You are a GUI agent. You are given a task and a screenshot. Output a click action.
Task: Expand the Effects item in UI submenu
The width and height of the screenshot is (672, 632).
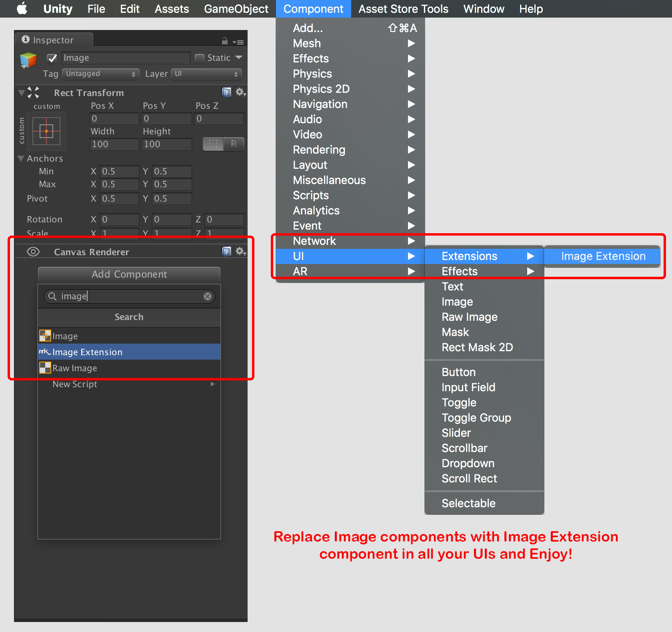[x=484, y=271]
